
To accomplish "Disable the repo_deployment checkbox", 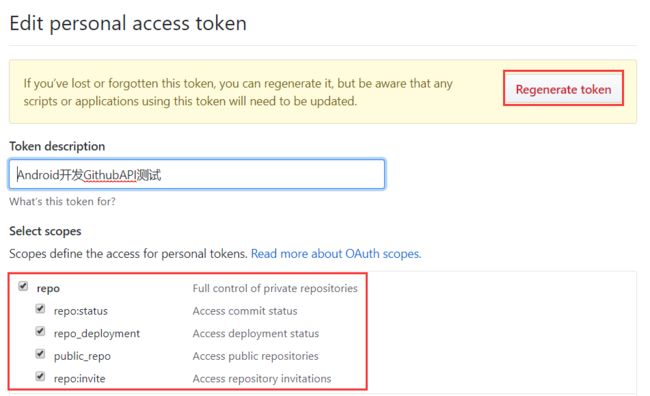I will (x=40, y=331).
